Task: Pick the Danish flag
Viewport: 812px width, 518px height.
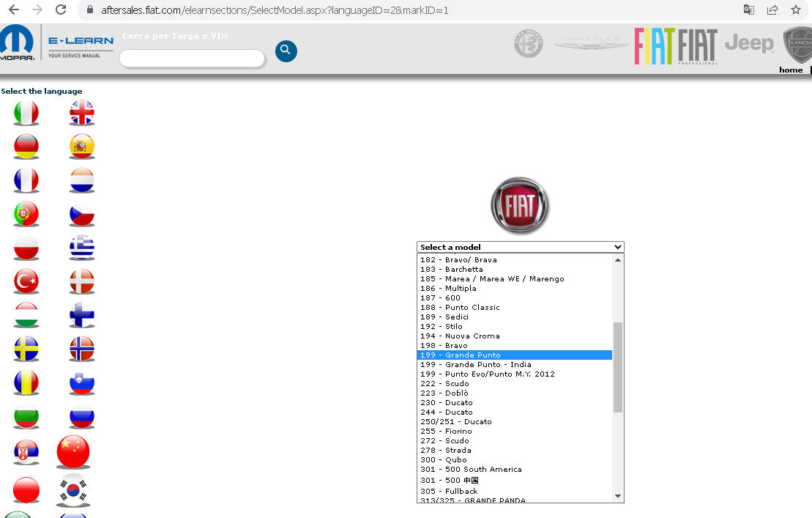Action: coord(82,281)
